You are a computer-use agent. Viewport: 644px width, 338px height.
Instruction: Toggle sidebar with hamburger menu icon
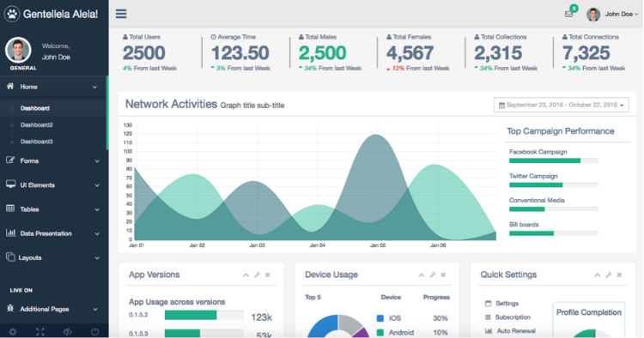121,14
